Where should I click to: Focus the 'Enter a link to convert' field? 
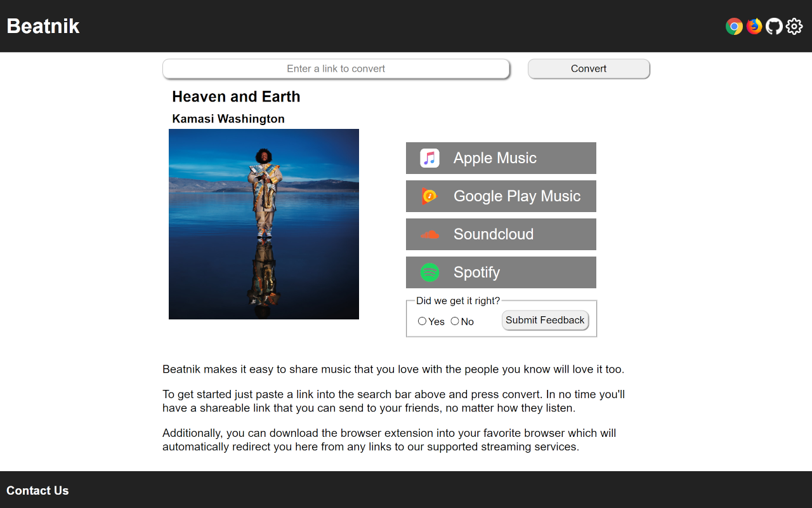(x=336, y=69)
